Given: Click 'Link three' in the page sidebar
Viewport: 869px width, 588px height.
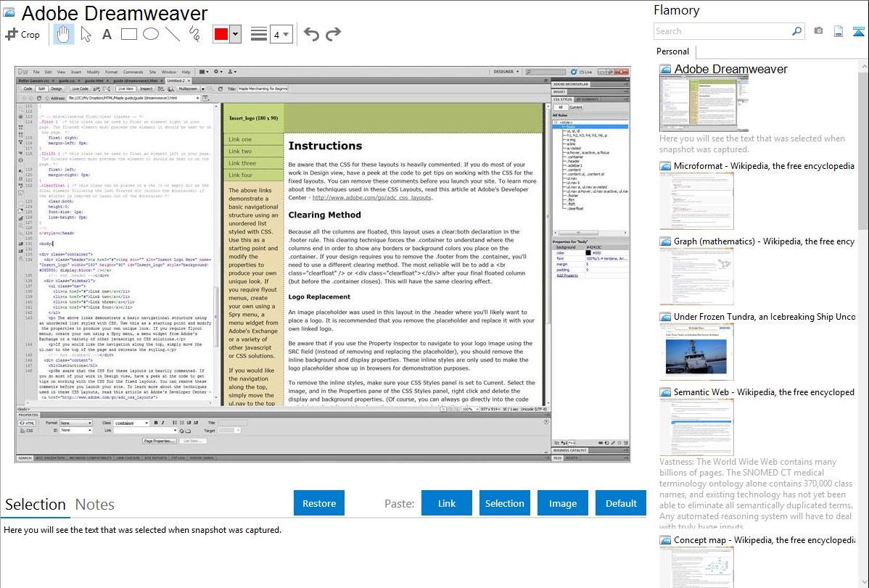Looking at the screenshot, I should [x=242, y=163].
